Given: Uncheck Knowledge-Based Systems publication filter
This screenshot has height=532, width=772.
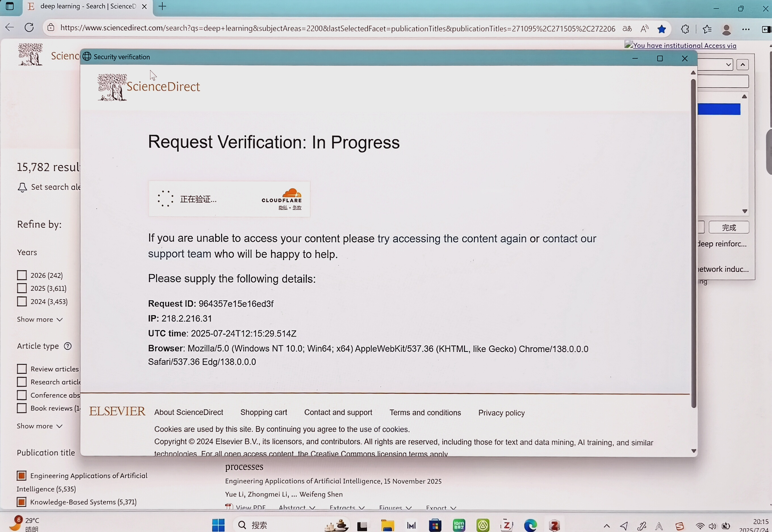Looking at the screenshot, I should (22, 502).
